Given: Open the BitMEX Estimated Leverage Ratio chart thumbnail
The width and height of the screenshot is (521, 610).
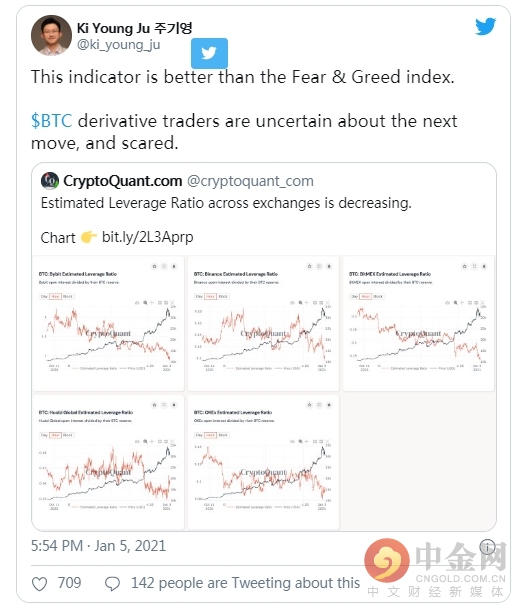Looking at the screenshot, I should [x=418, y=323].
